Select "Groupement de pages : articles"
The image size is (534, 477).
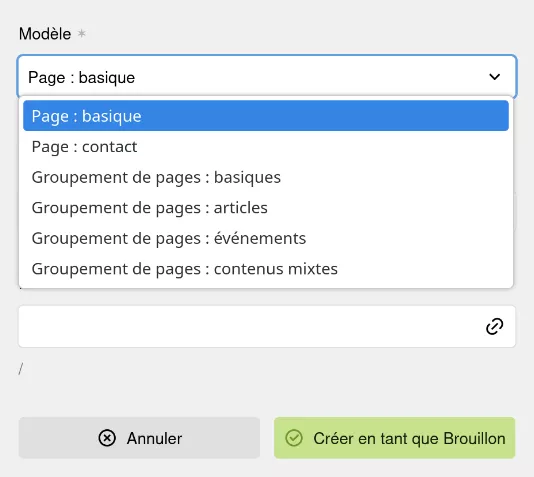pyautogui.click(x=266, y=208)
